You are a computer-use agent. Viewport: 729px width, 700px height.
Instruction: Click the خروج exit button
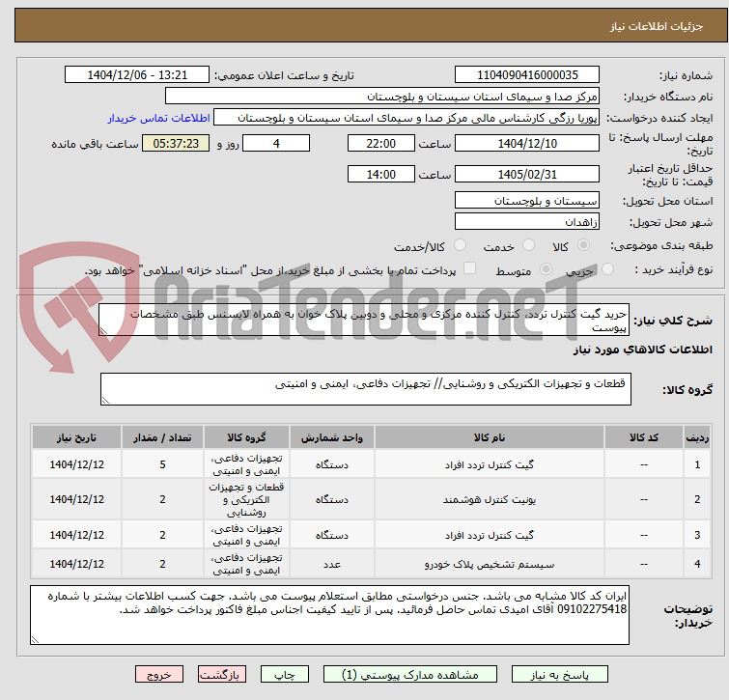(x=159, y=675)
